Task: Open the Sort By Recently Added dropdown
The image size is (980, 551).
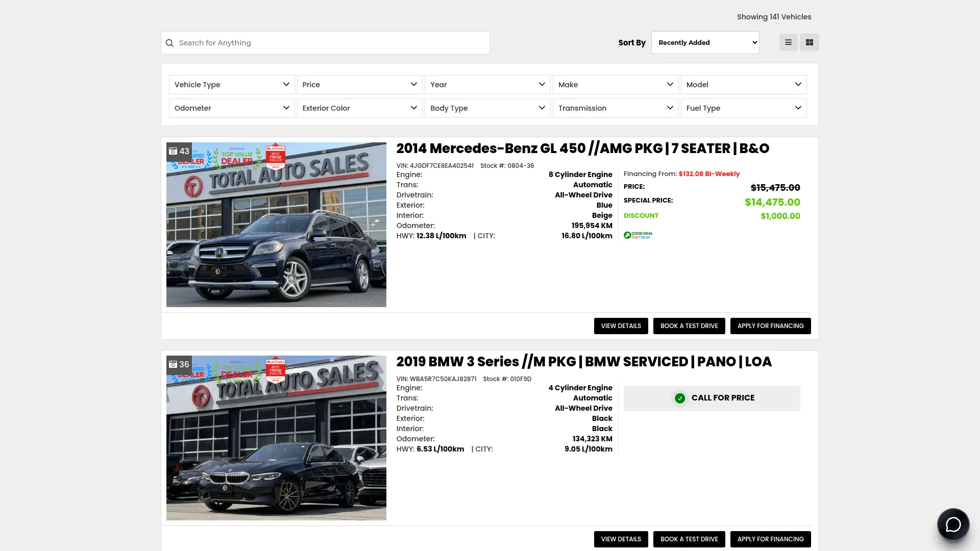Action: (705, 42)
